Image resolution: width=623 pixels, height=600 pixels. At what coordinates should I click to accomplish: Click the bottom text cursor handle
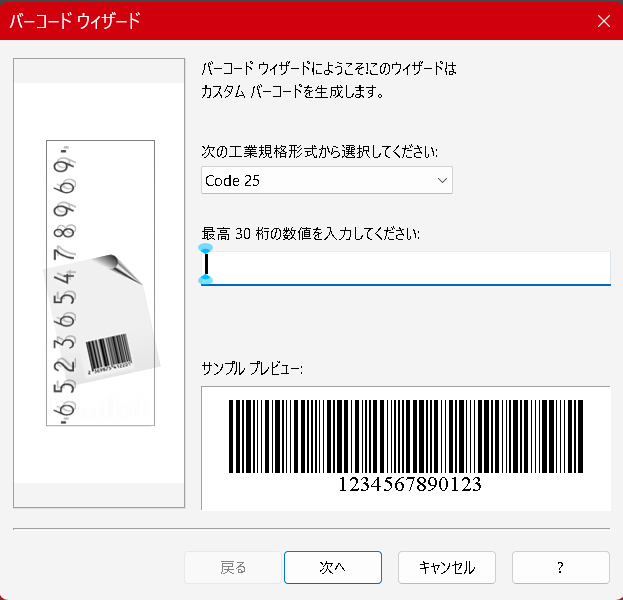206,280
